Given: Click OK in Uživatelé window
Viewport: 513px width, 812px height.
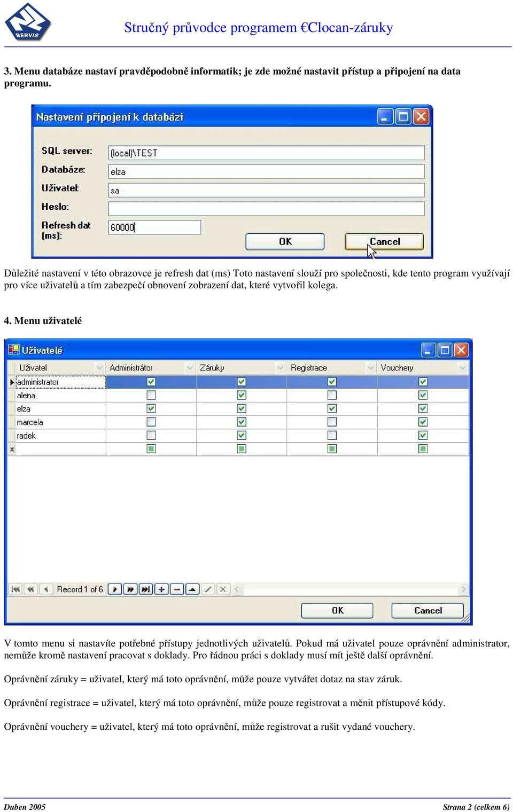Looking at the screenshot, I should 337,611.
